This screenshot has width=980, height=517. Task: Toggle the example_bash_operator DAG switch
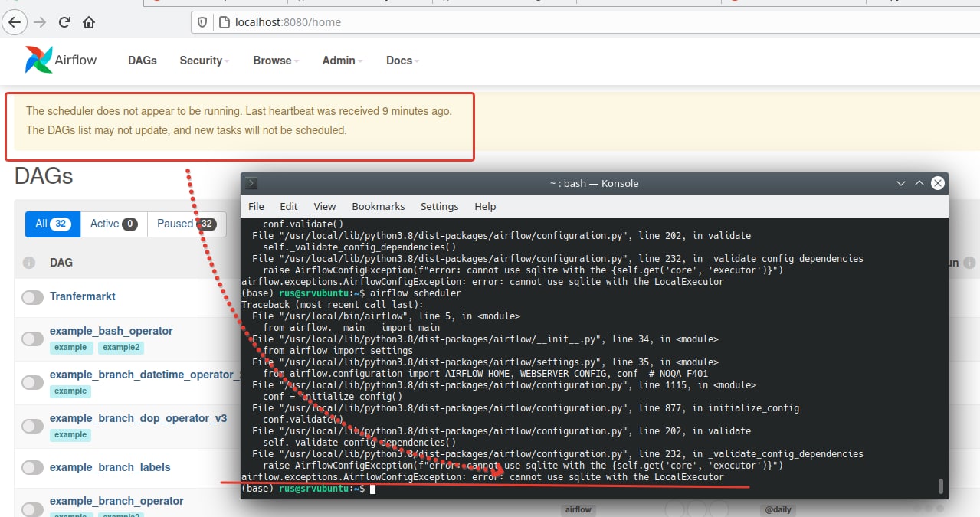(32, 339)
